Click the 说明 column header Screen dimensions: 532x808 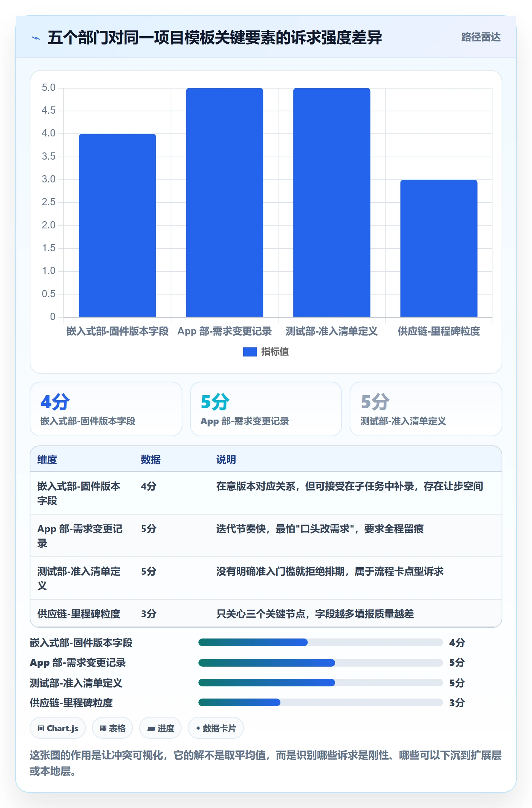point(226,459)
